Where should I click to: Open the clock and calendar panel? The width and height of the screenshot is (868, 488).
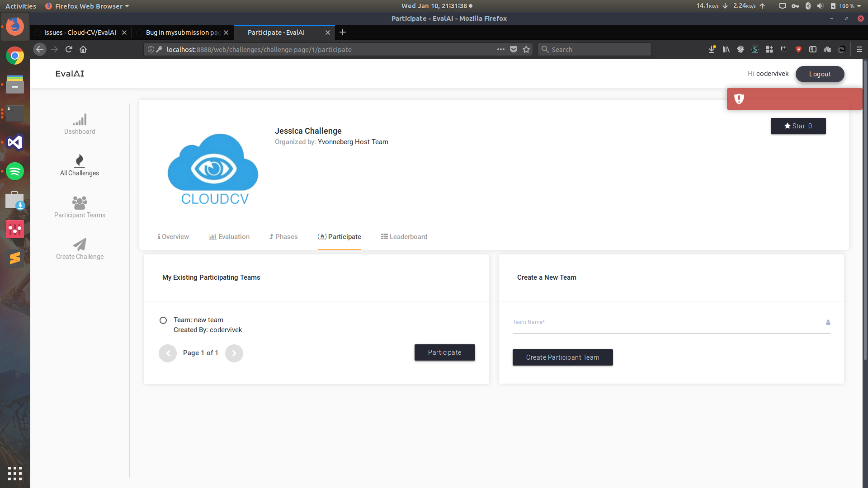pos(437,6)
